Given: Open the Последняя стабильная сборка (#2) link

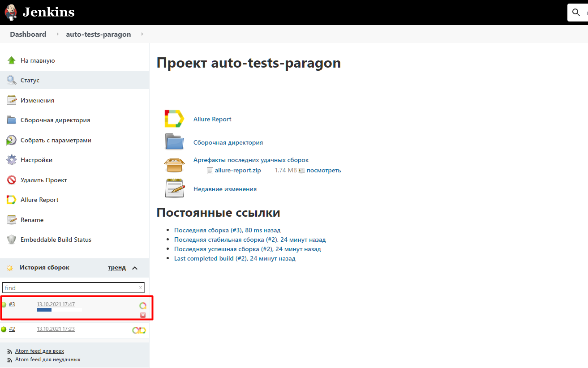Looking at the screenshot, I should pyautogui.click(x=250, y=240).
